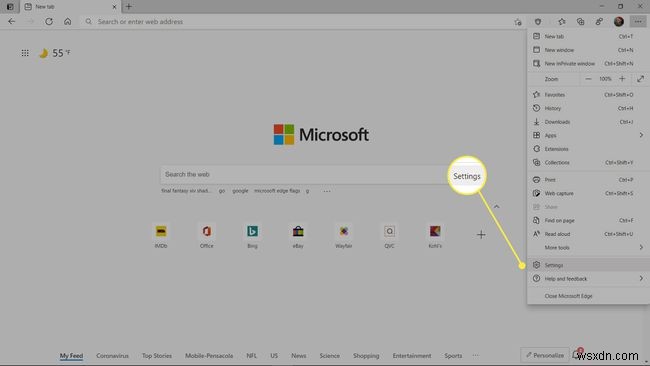
Task: Close the New tab tab
Action: point(114,7)
